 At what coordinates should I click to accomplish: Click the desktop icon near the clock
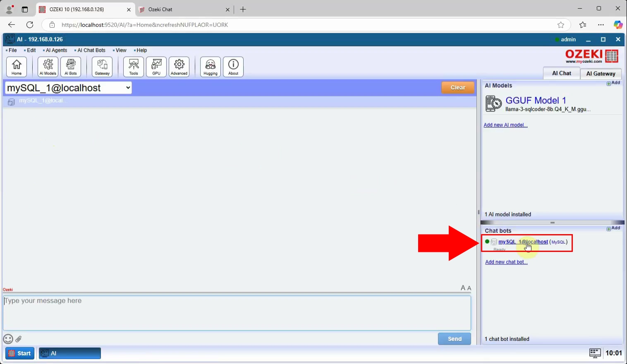coord(595,353)
